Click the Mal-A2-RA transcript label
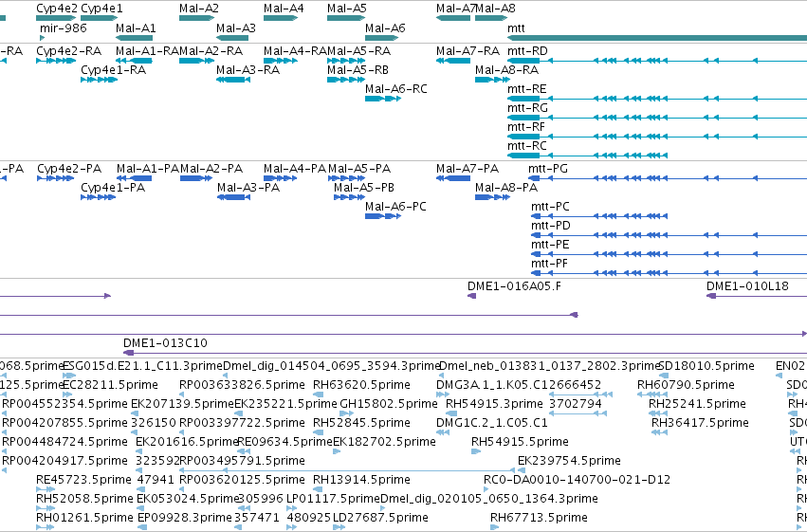 [x=211, y=51]
